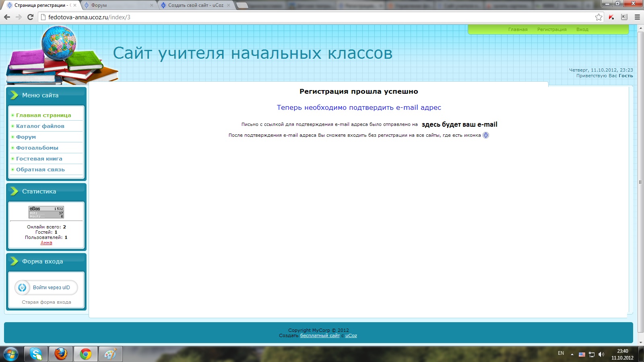Click the Kaspersky extension icon
The width and height of the screenshot is (644, 362).
611,17
